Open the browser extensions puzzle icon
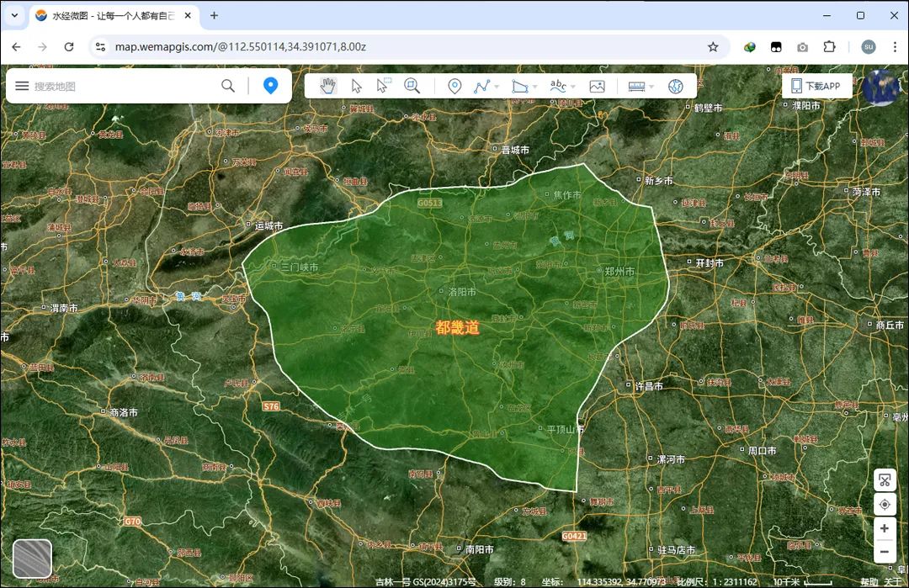 [x=830, y=47]
